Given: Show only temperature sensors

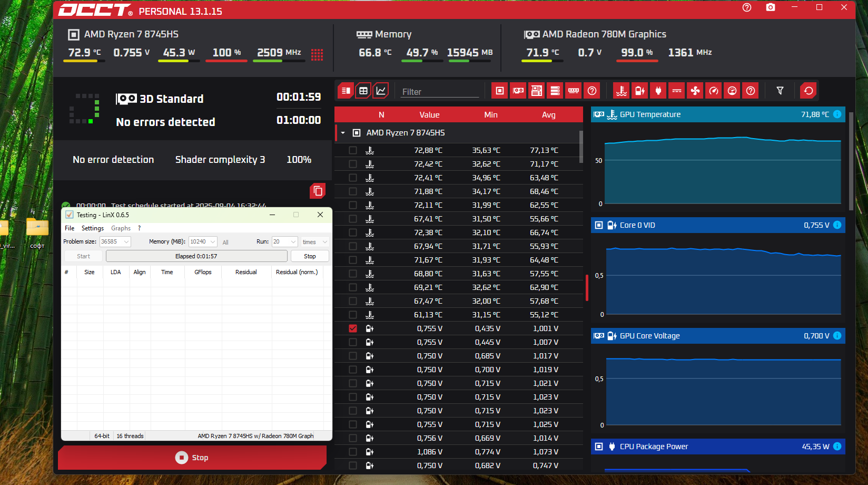Looking at the screenshot, I should pos(622,91).
